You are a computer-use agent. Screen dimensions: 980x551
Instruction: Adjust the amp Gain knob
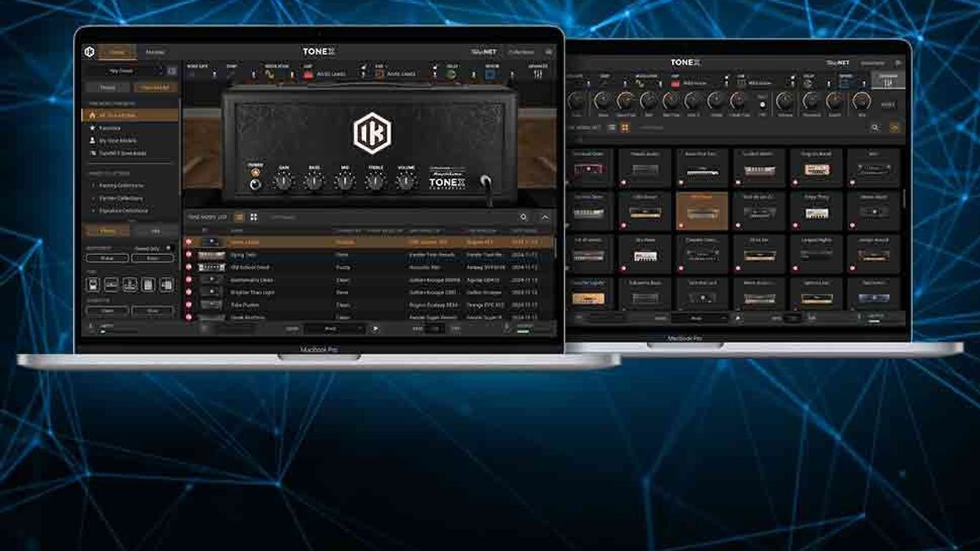point(283,182)
